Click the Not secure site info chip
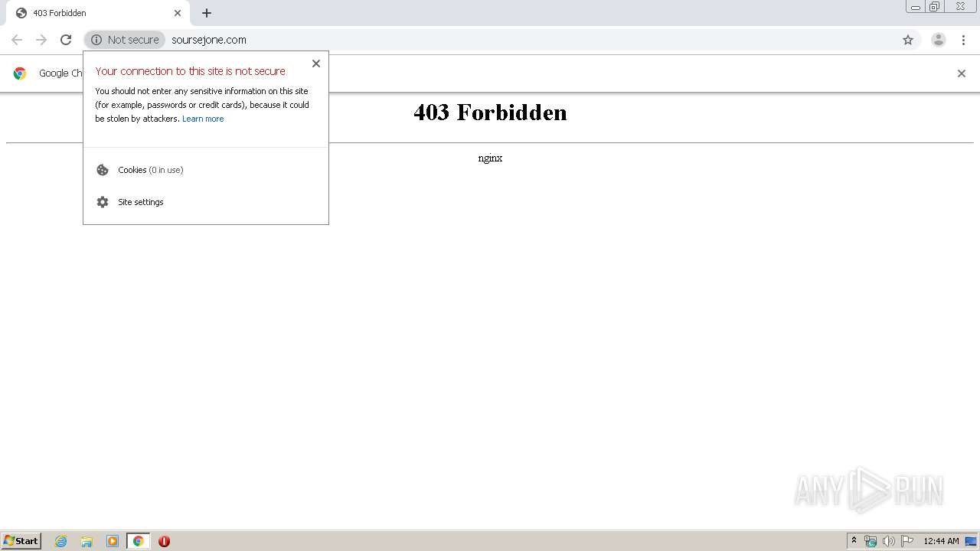The width and height of the screenshot is (980, 551). [125, 40]
